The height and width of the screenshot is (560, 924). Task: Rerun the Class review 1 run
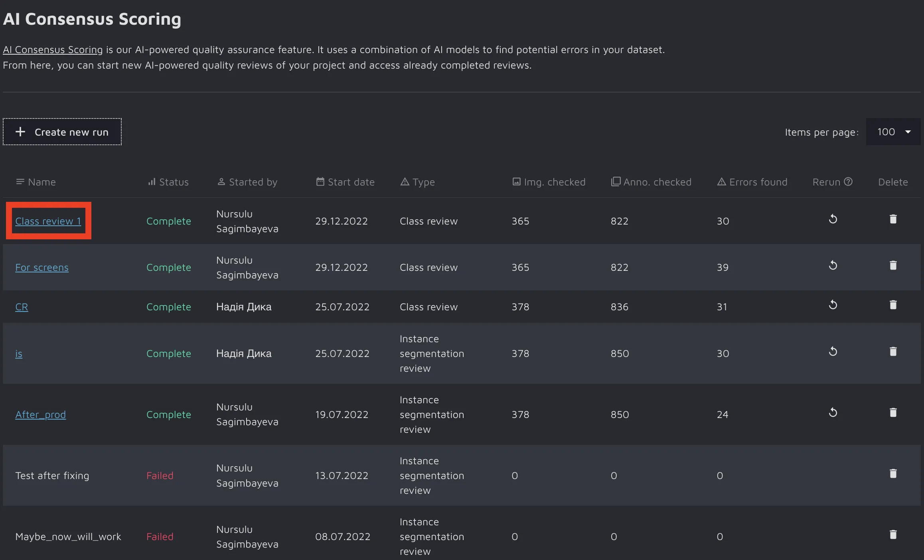click(x=833, y=219)
